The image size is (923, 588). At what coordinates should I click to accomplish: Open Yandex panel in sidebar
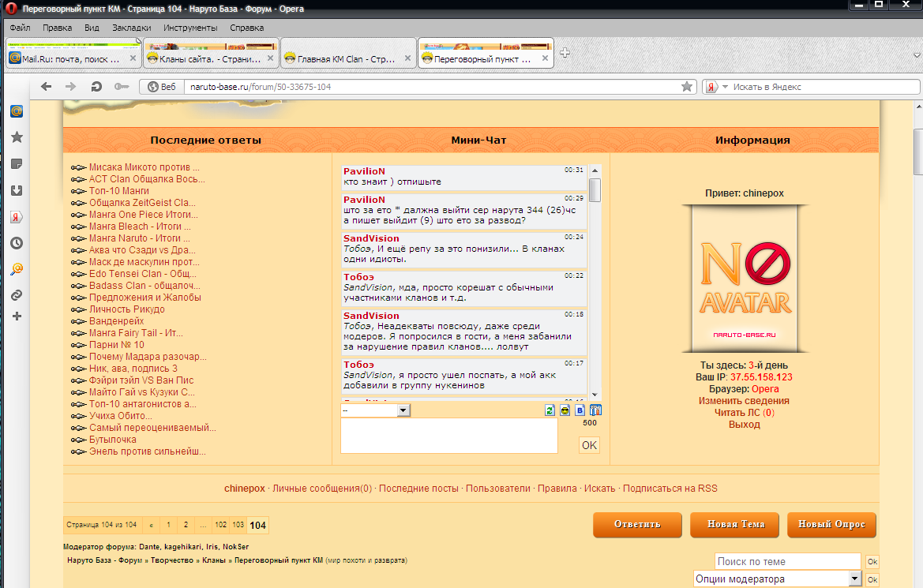click(17, 216)
